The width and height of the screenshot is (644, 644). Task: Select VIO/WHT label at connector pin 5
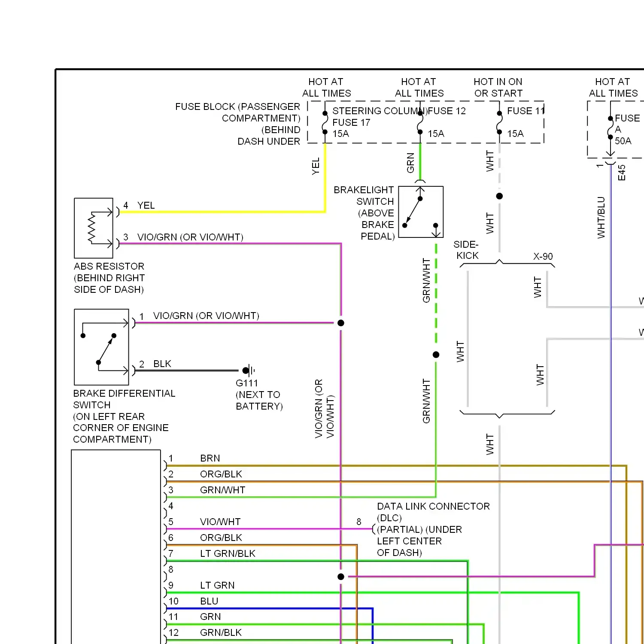pyautogui.click(x=220, y=522)
